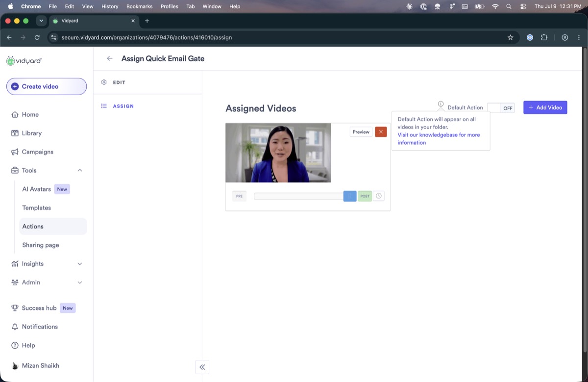Open the knowledgebase link in the tooltip
This screenshot has height=382, width=588.
[x=439, y=139]
